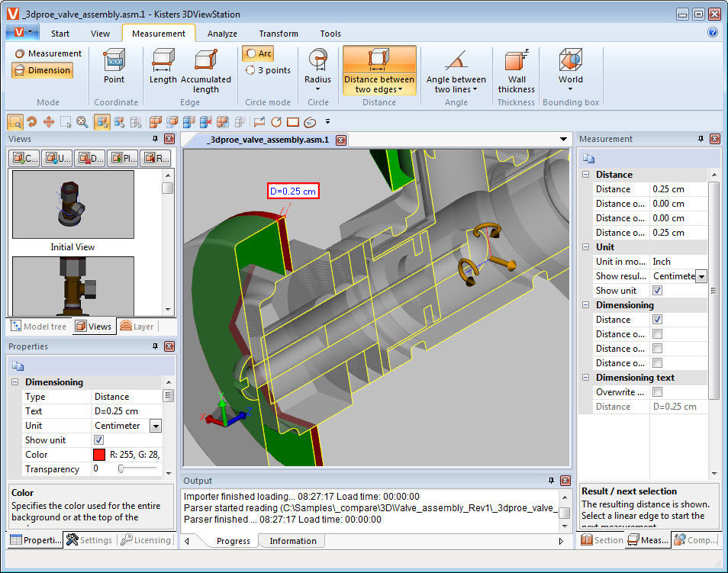Choose the 3 points circle mode
This screenshot has height=573, width=728.
click(268, 70)
